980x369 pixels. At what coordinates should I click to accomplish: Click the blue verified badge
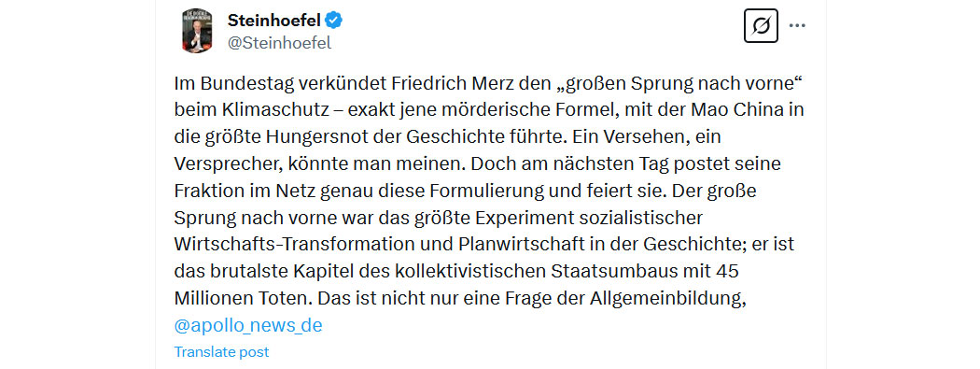(334, 21)
